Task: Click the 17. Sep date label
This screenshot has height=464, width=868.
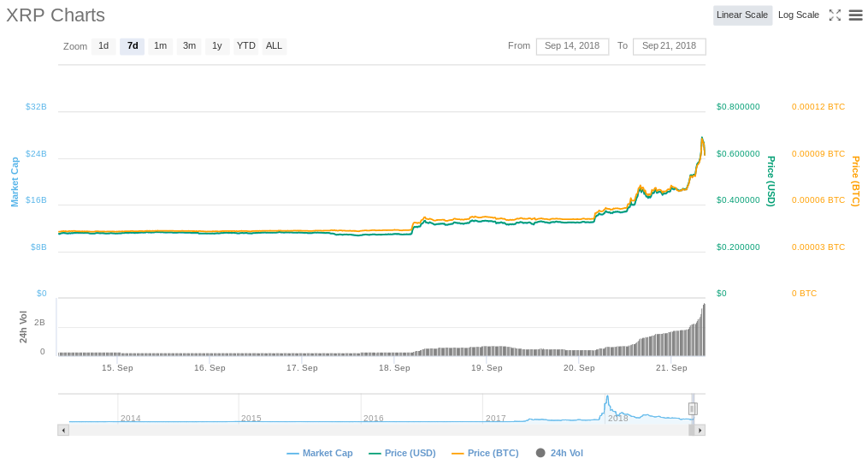Action: [x=302, y=367]
